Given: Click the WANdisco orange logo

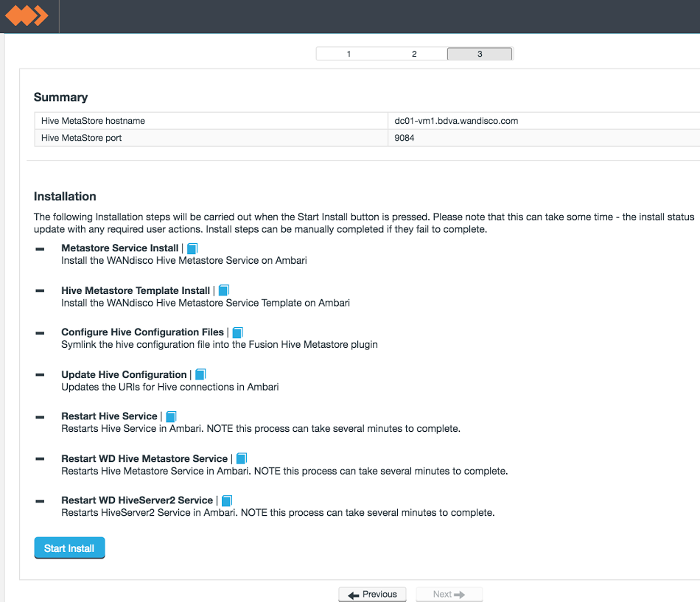Looking at the screenshot, I should coord(27,15).
